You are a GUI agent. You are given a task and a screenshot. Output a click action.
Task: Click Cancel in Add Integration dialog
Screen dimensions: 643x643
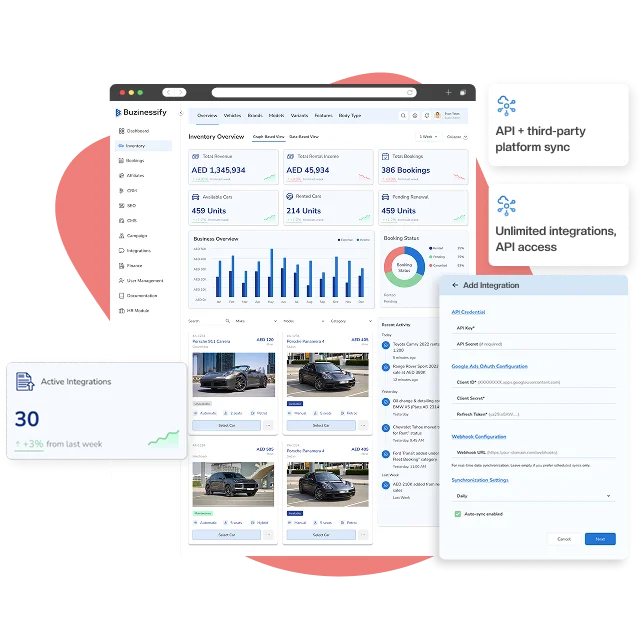coord(564,538)
